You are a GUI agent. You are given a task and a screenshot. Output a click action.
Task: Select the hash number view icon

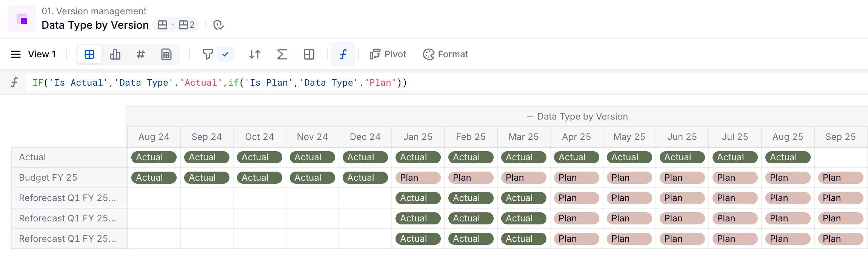(140, 54)
